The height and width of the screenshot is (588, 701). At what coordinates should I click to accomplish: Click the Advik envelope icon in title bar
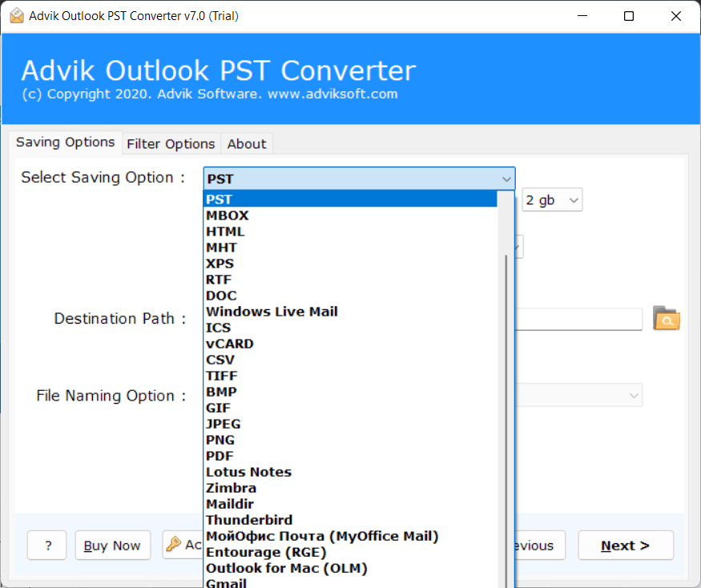tap(17, 16)
